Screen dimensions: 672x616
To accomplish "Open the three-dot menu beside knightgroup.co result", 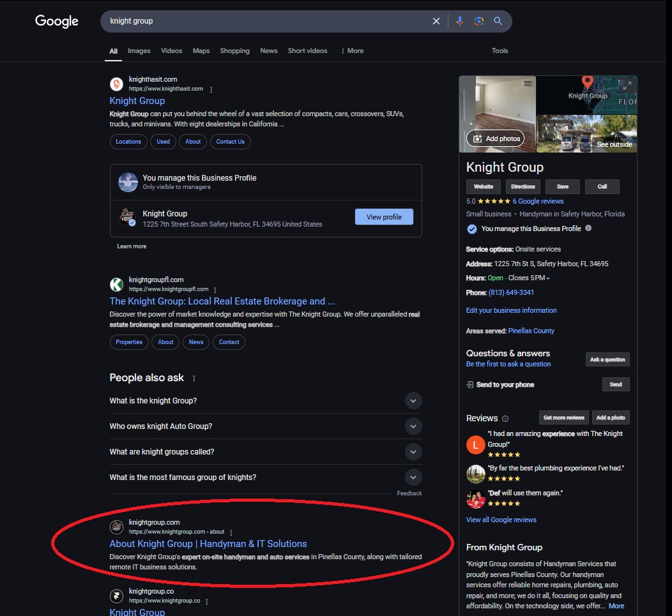I will [x=207, y=601].
